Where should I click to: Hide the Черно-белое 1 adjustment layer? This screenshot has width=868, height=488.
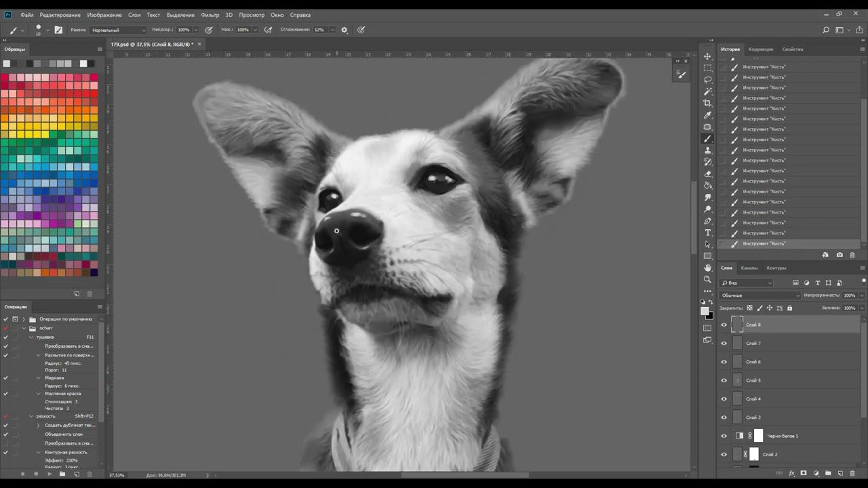724,436
